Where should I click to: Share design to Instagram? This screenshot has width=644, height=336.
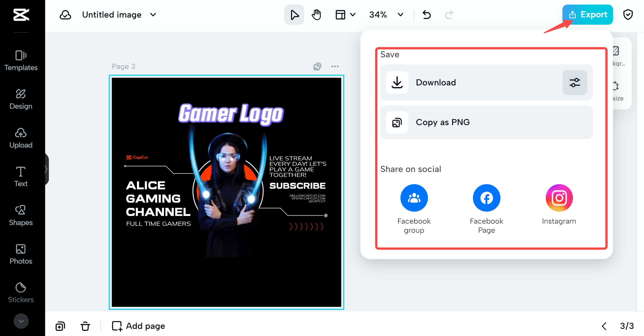(558, 198)
